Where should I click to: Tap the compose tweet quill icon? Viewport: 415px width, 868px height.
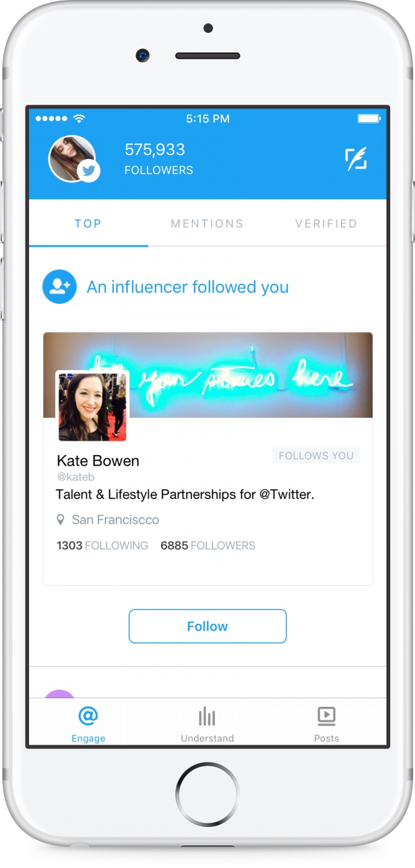pos(356,159)
